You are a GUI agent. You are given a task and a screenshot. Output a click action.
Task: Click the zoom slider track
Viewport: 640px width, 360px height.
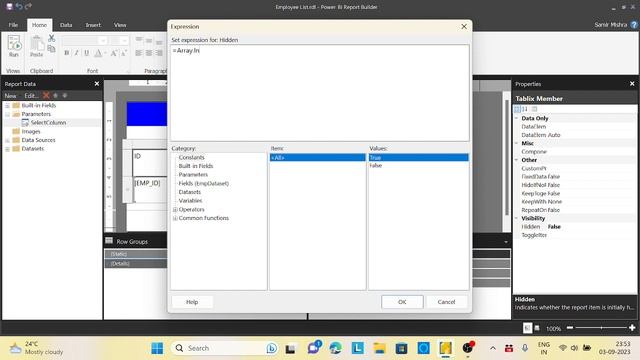coord(601,328)
